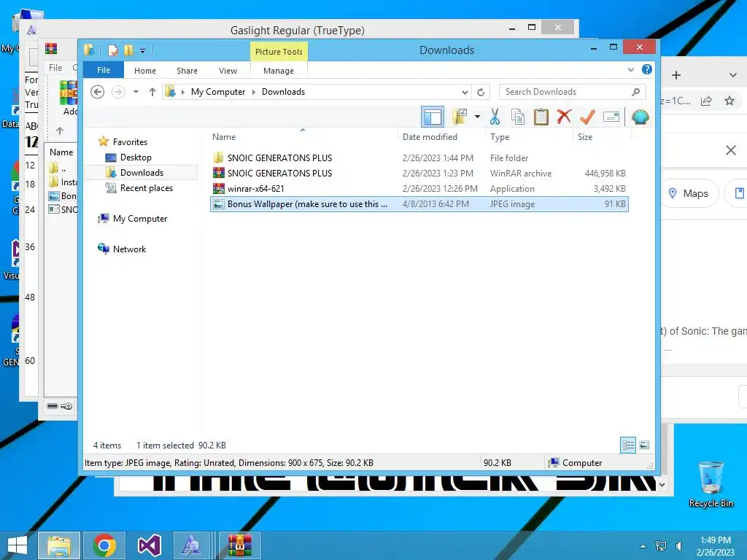Click the Search Downloads field

(x=572, y=92)
